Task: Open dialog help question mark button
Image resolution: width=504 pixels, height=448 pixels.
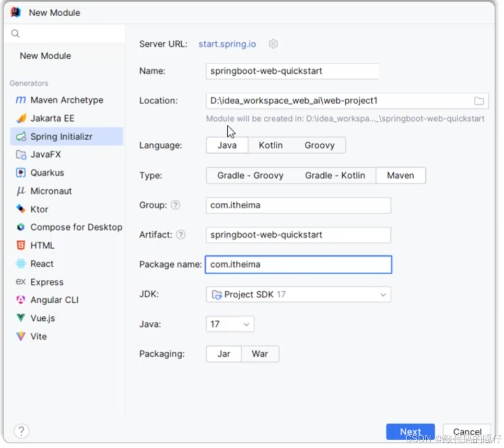Action: point(21,431)
